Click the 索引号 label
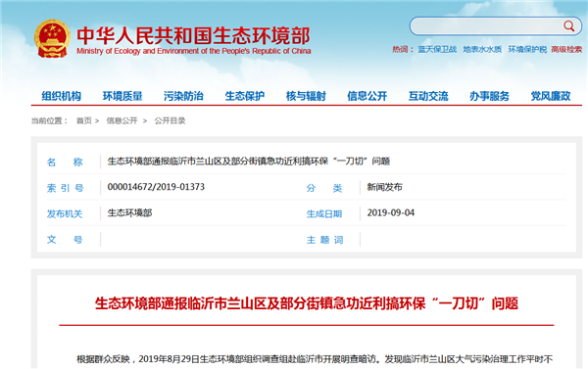The width and height of the screenshot is (588, 369). click(65, 188)
